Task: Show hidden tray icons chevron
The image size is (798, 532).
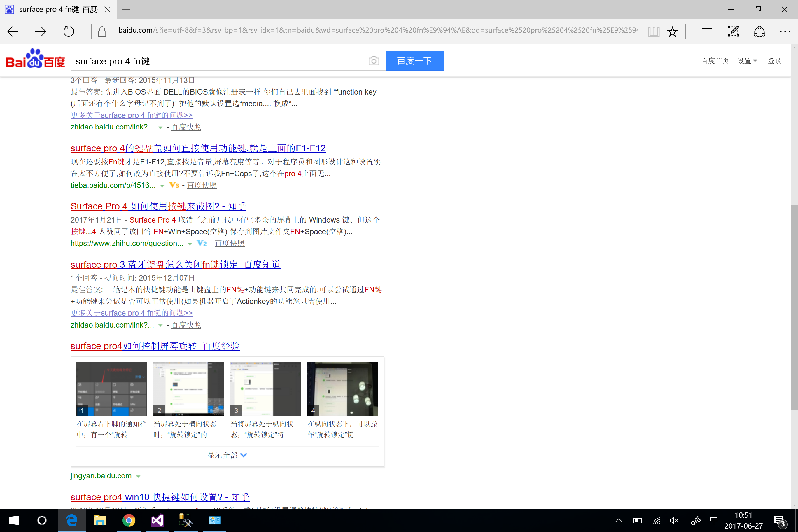Action: point(619,520)
